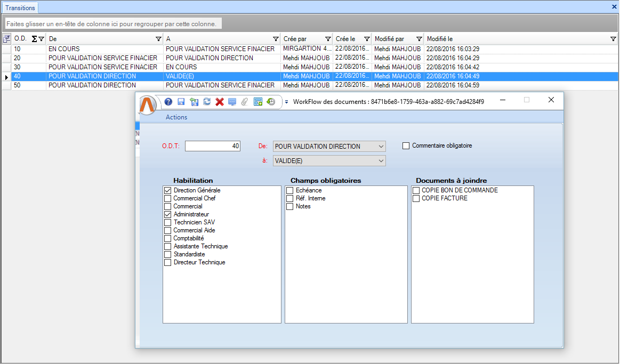Delete the transition using the red X icon

pos(220,102)
